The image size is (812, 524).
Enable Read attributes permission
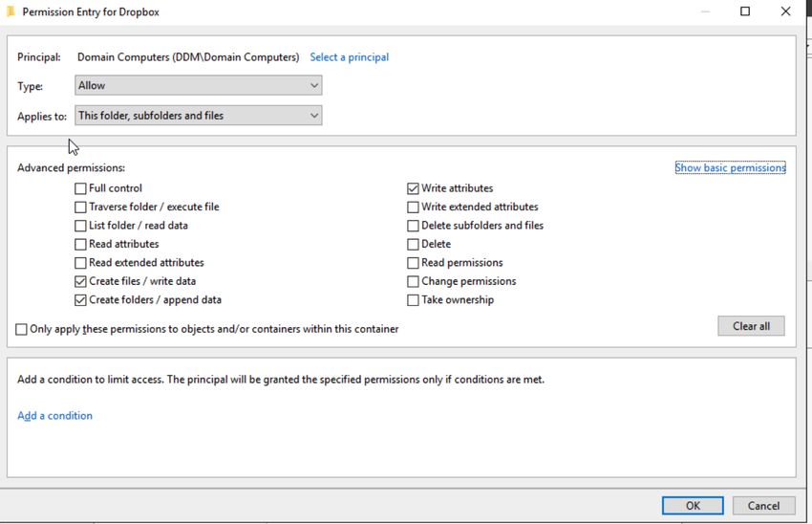80,244
